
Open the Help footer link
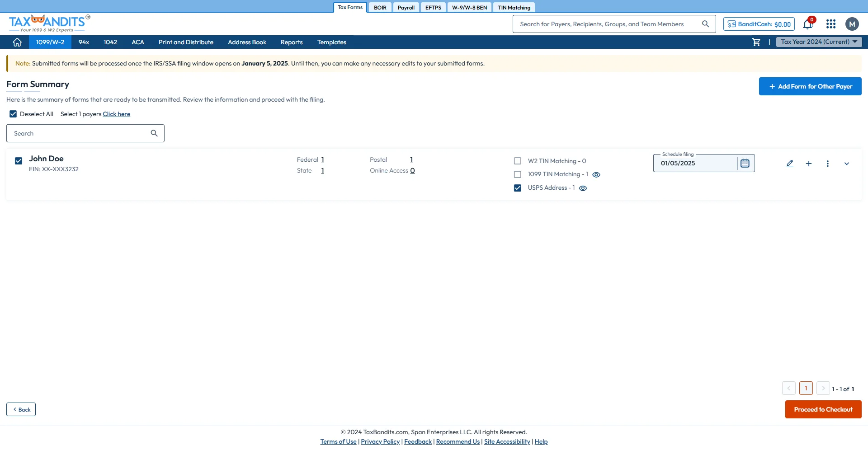click(541, 441)
